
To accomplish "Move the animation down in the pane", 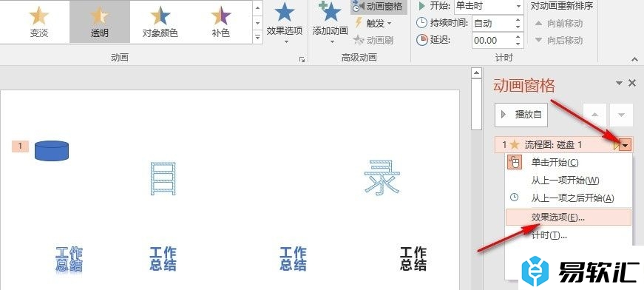I will click(621, 115).
